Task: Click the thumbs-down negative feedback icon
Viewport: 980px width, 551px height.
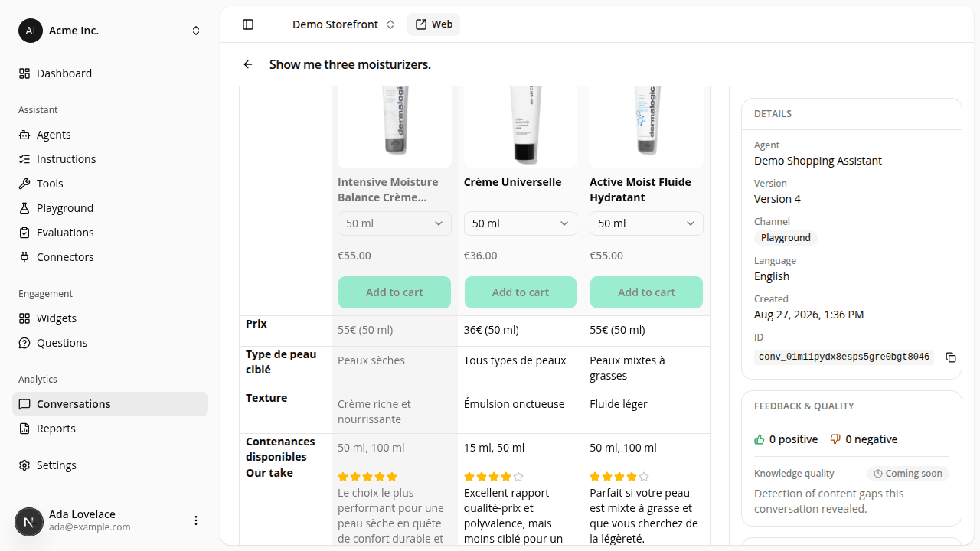Action: [836, 439]
